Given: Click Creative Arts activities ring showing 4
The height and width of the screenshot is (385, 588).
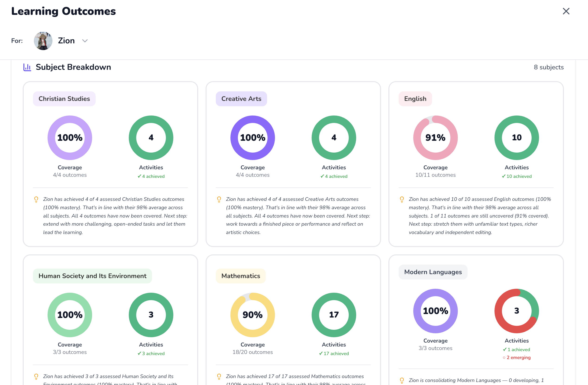Looking at the screenshot, I should point(334,138).
